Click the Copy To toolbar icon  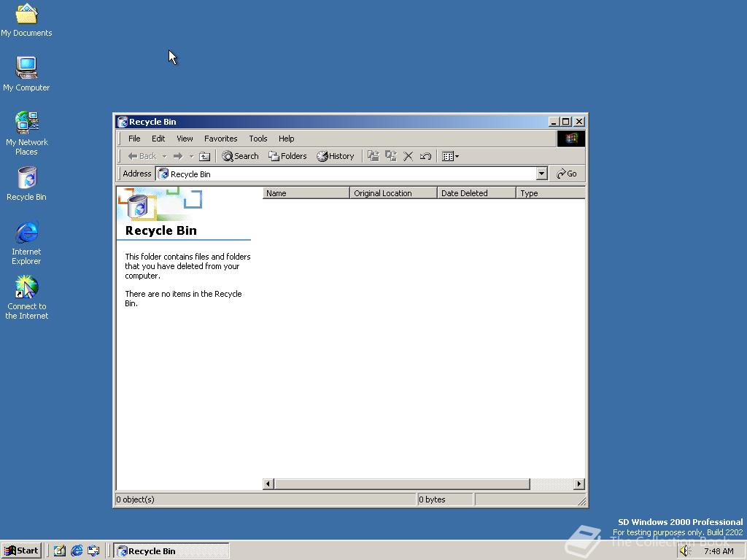[391, 156]
